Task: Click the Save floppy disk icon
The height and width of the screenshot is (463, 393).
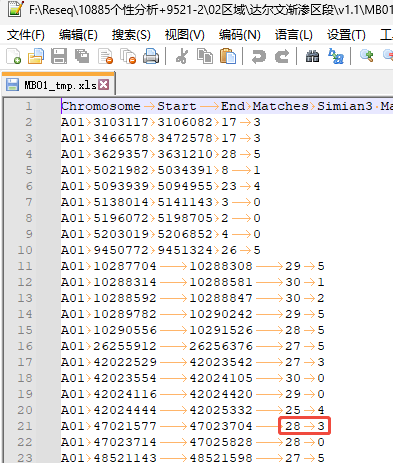Action: click(59, 56)
